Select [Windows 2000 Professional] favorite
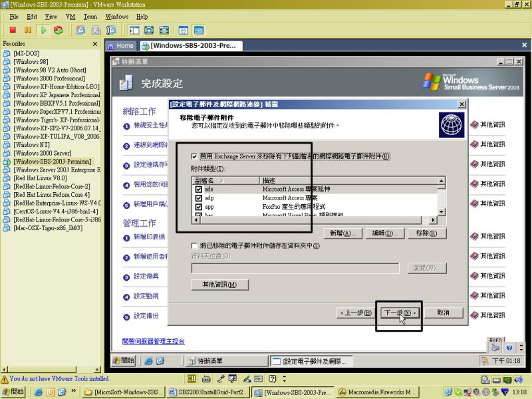This screenshot has height=399, width=532. [x=49, y=78]
